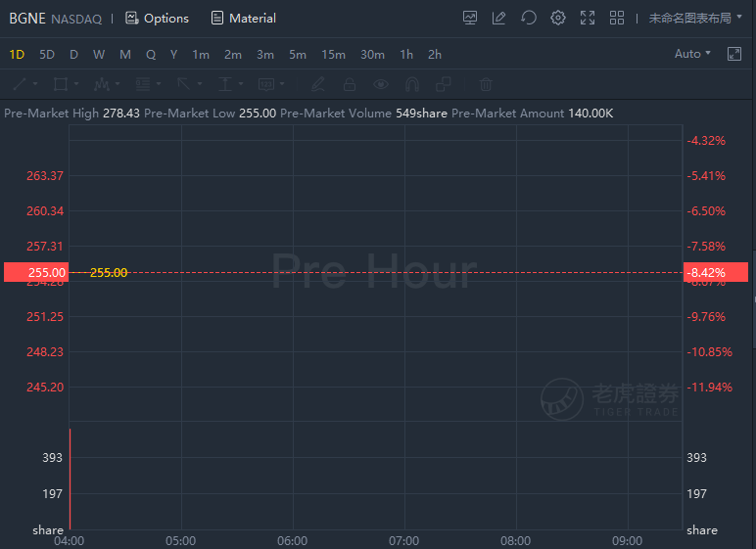
Task: Delete drawings with the trash icon
Action: [486, 84]
